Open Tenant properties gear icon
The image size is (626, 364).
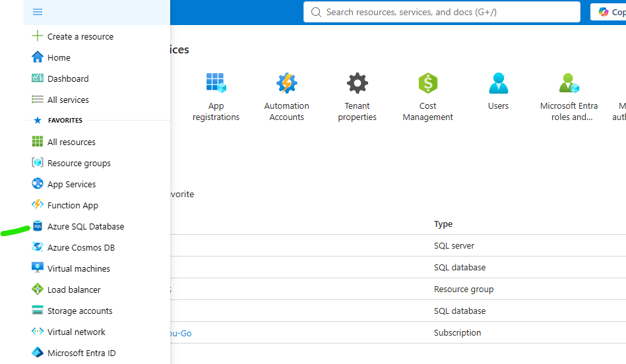click(358, 83)
